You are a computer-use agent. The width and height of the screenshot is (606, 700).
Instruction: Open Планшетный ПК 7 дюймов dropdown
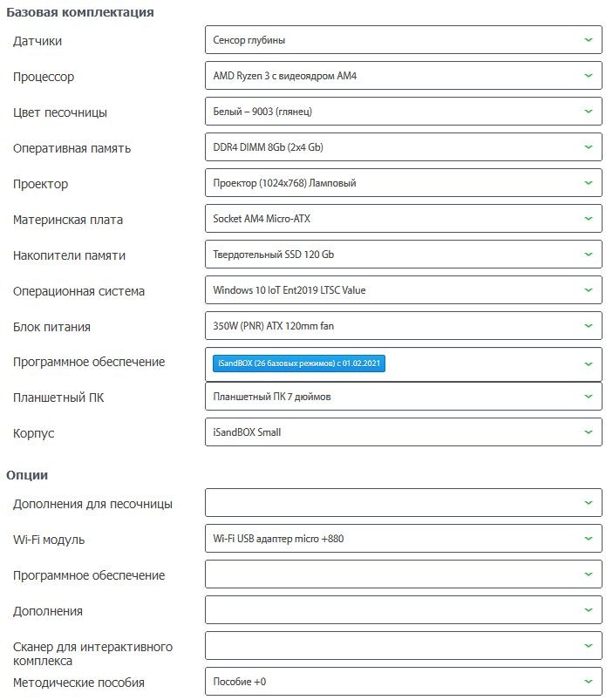403,397
